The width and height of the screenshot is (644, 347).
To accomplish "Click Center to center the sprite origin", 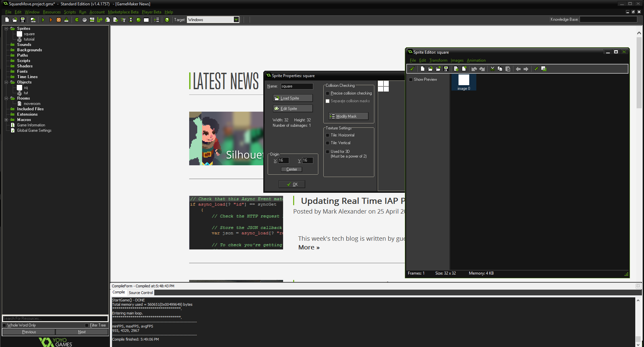I will point(291,169).
